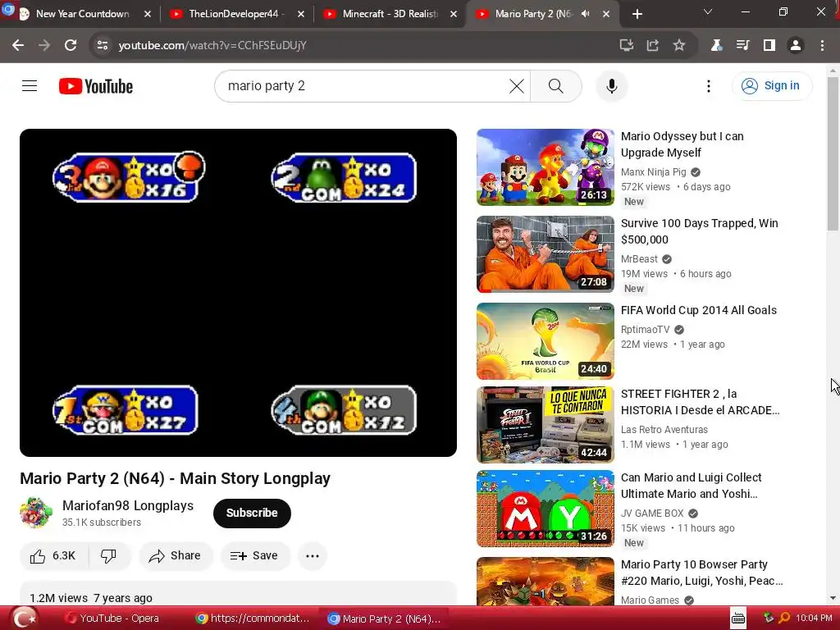This screenshot has width=840, height=630.
Task: Open system tray search magnifier icon
Action: [x=784, y=619]
